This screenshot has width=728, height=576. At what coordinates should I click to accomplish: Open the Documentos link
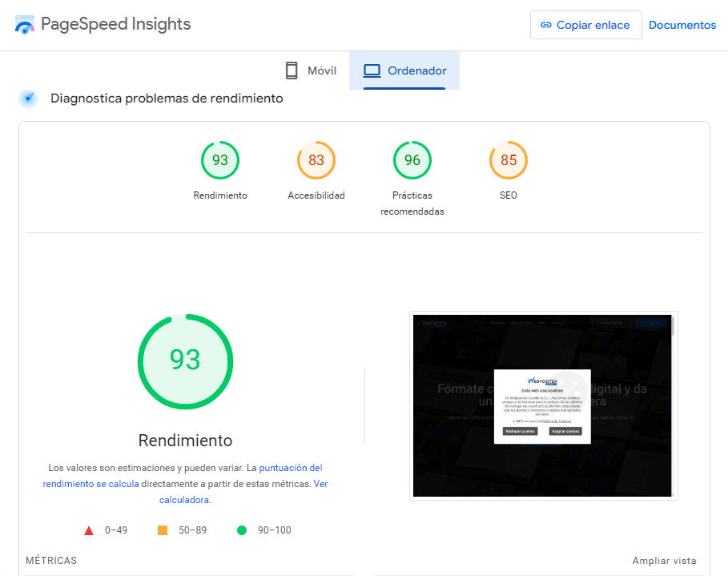(682, 25)
